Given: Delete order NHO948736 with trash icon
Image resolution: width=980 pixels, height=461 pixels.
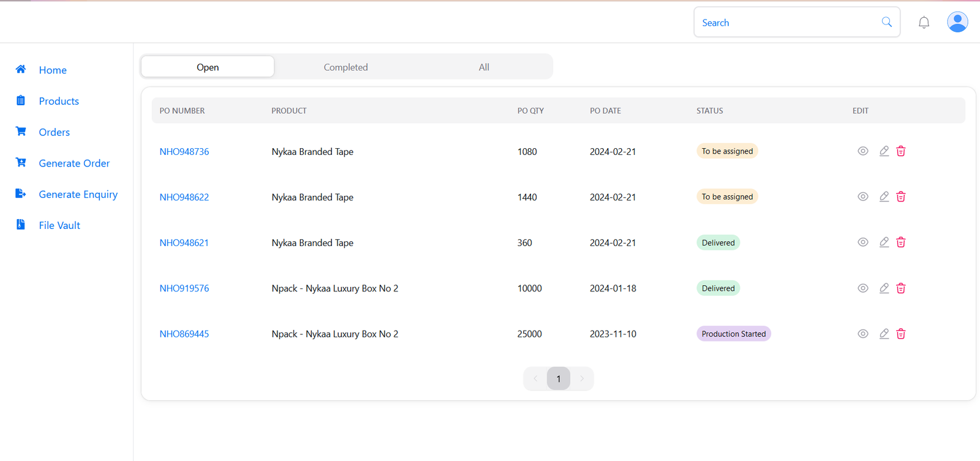Looking at the screenshot, I should tap(901, 151).
